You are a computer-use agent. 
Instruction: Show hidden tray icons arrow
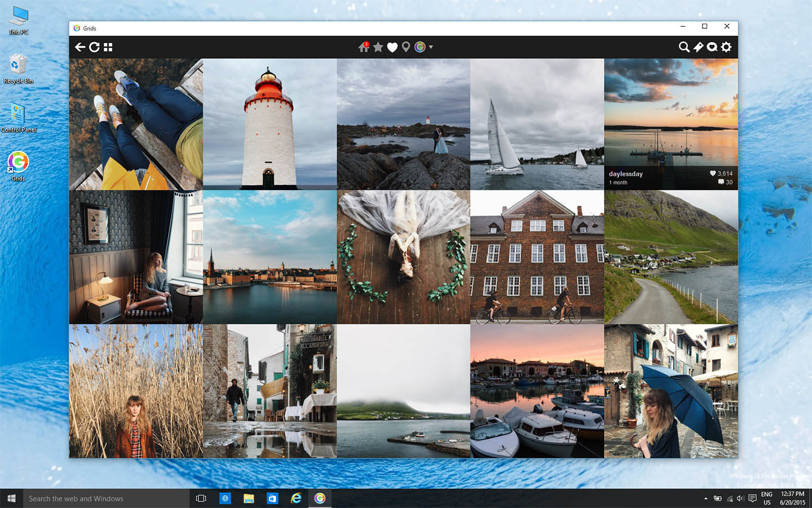click(x=705, y=498)
